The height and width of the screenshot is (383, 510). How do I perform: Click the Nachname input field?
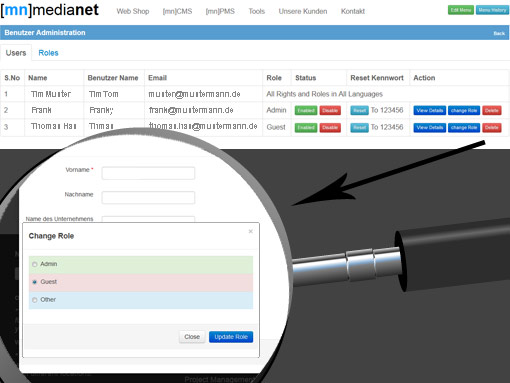click(148, 198)
